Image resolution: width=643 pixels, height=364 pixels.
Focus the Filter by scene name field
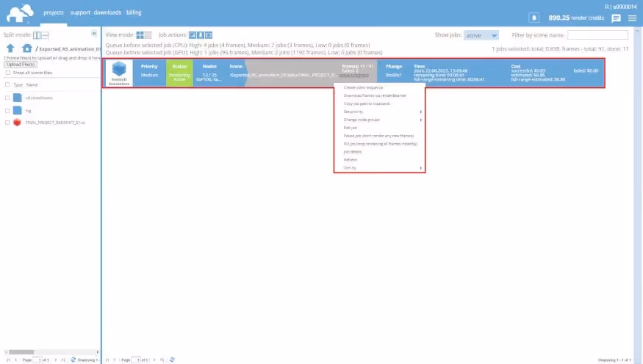tap(597, 35)
